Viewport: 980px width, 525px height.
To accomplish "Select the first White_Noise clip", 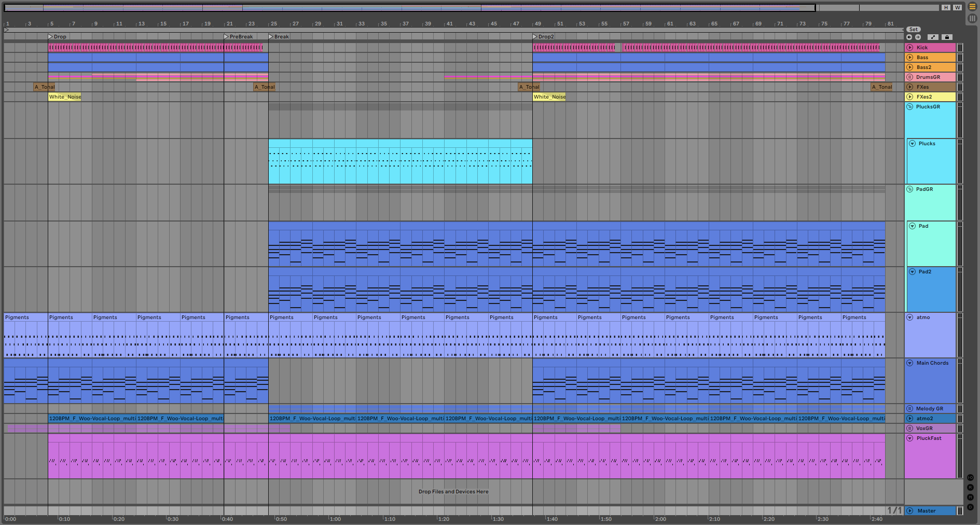I will (65, 97).
